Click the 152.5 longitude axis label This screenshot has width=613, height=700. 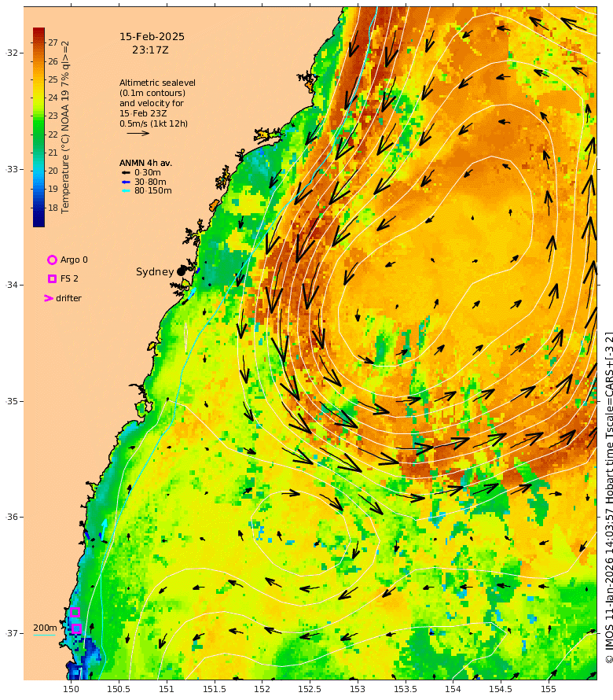coord(310,689)
